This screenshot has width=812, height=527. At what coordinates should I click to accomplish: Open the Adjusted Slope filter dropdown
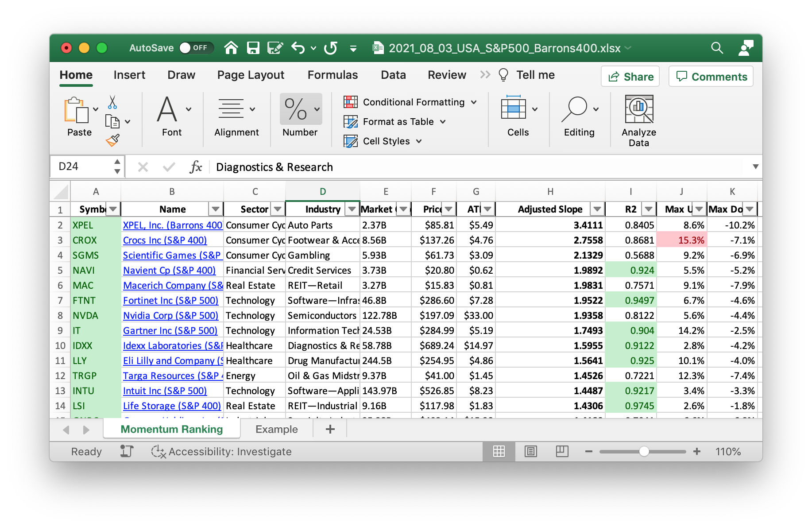(x=597, y=209)
